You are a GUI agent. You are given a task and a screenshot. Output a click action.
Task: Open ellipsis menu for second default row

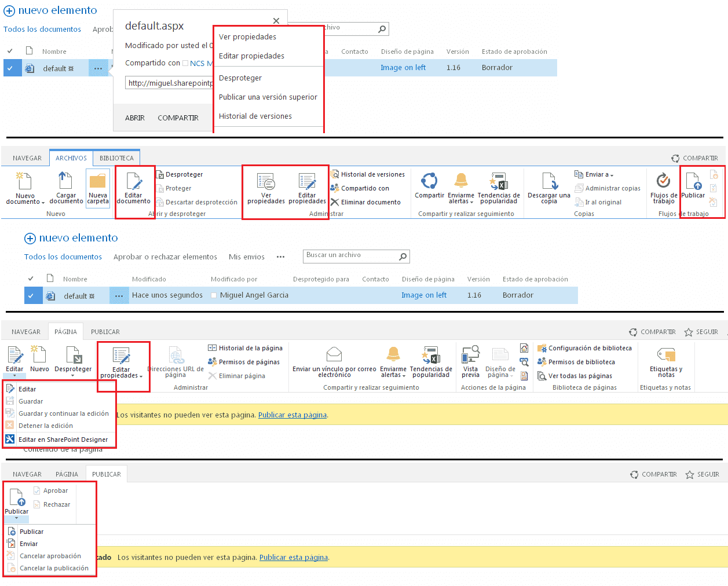(119, 295)
